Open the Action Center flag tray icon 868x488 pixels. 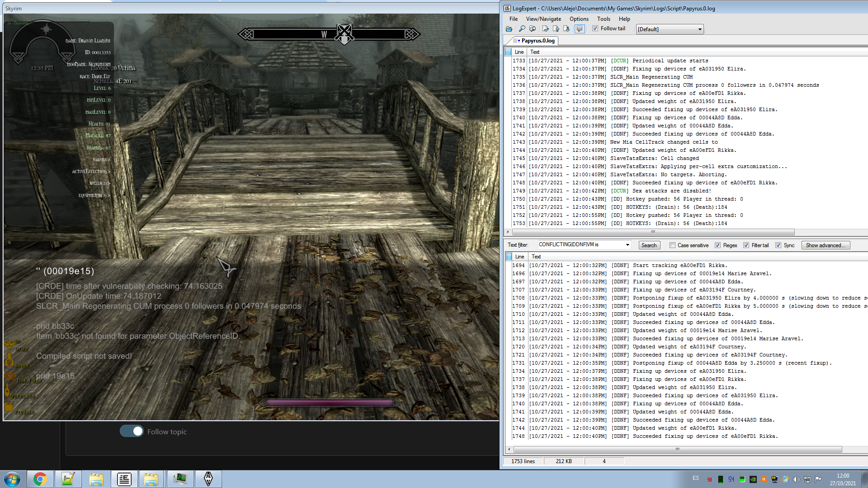(818, 479)
